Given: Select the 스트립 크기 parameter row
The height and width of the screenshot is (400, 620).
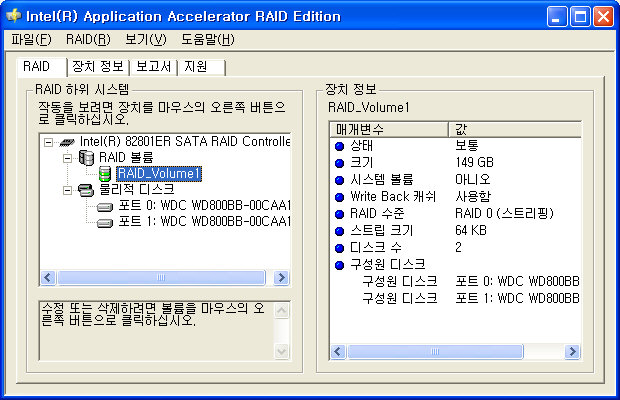Looking at the screenshot, I should pyautogui.click(x=456, y=230).
